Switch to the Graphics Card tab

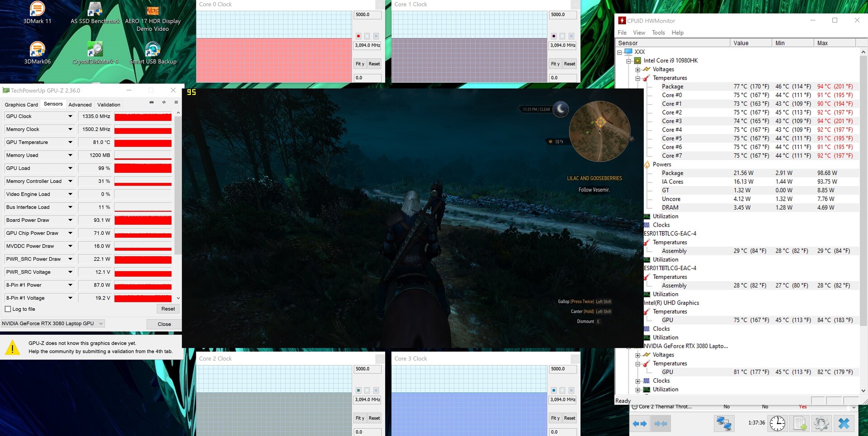point(21,105)
